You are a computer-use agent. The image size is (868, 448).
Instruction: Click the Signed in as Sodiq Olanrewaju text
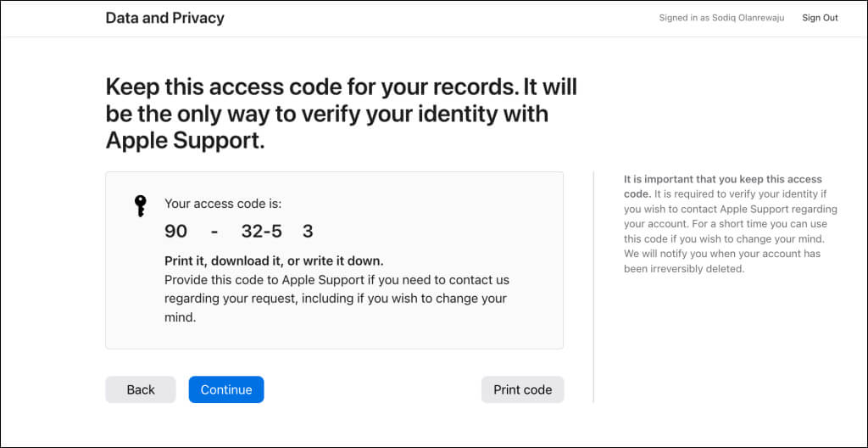pos(721,18)
